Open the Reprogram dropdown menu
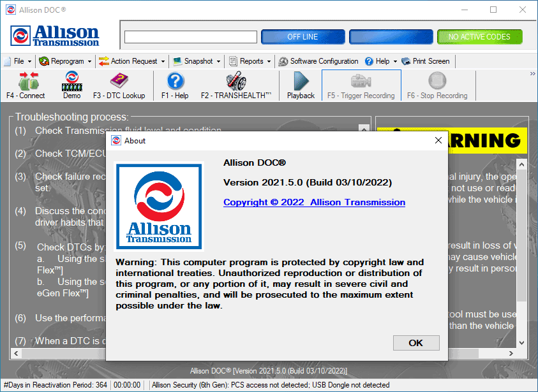The height and width of the screenshot is (392, 538). click(66, 61)
